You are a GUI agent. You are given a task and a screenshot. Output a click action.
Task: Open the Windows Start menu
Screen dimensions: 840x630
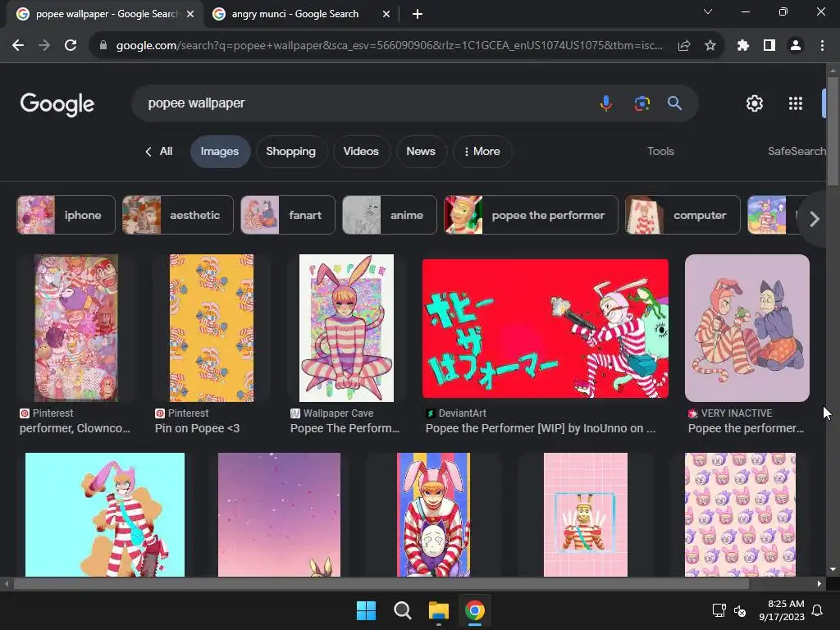(x=367, y=610)
